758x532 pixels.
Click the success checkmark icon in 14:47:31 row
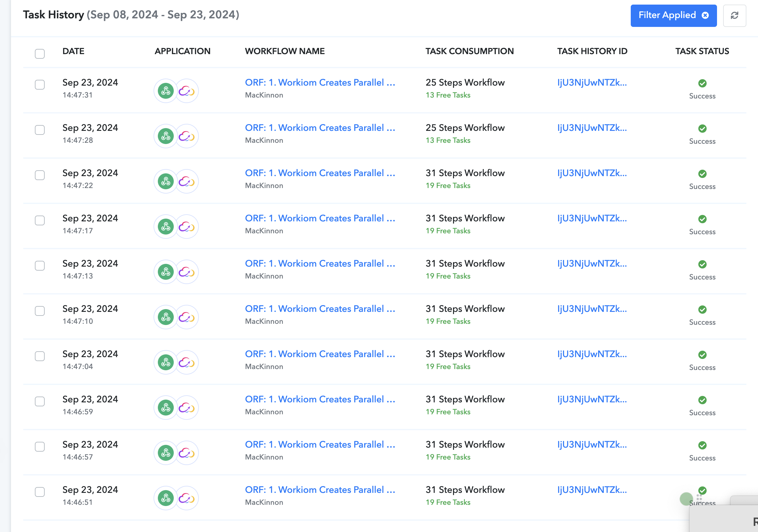(702, 83)
